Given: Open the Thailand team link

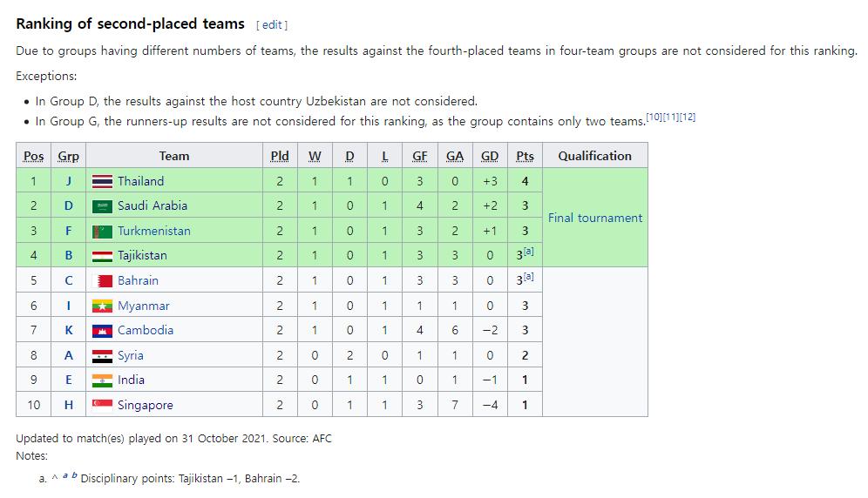Looking at the screenshot, I should [140, 181].
